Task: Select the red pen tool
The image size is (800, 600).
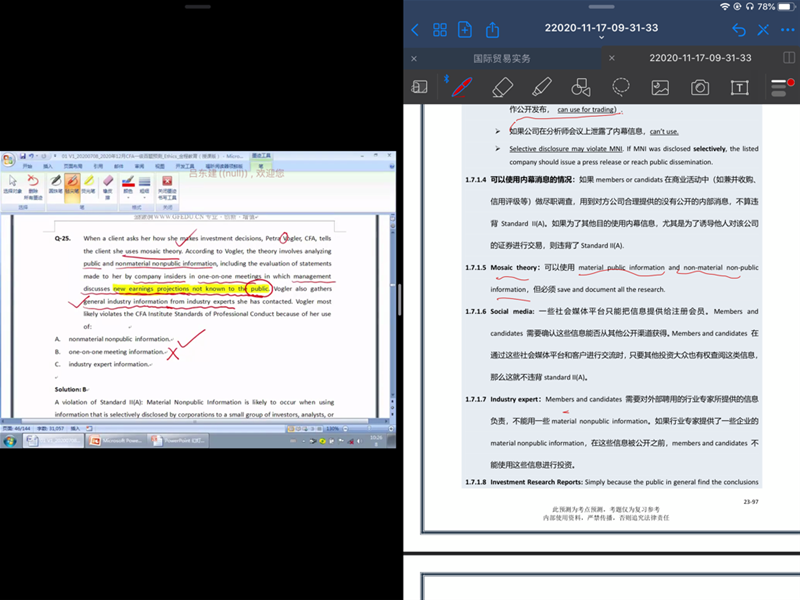Action: point(461,87)
